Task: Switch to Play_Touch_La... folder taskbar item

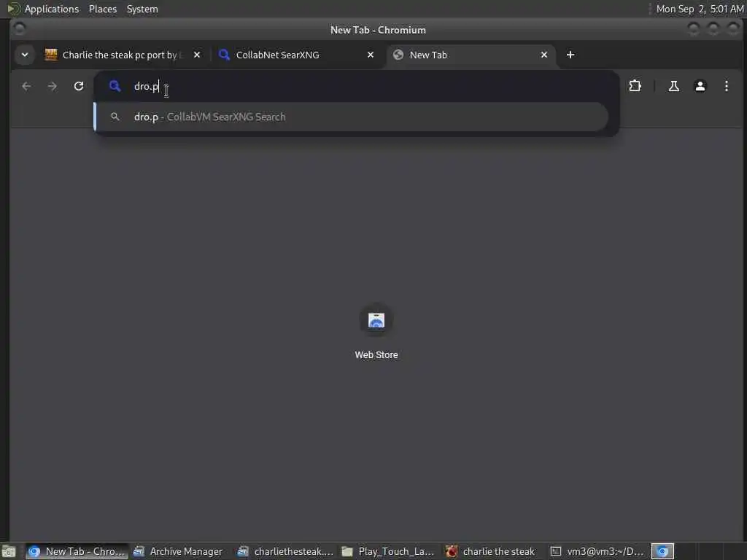Action: 390,551
